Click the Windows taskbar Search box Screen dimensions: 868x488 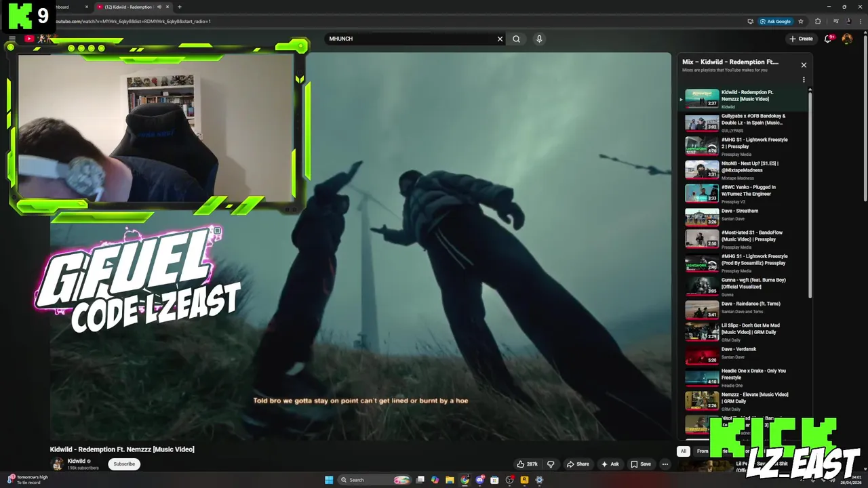(x=375, y=480)
